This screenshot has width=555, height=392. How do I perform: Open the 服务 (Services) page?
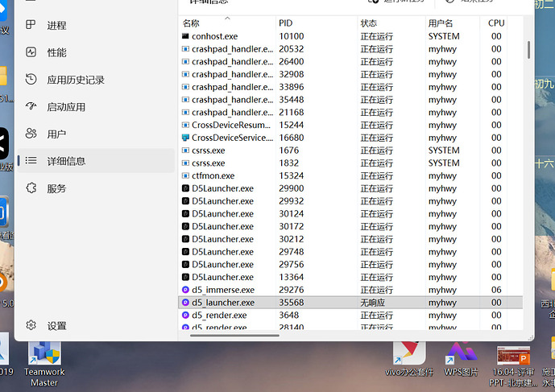tap(96, 188)
